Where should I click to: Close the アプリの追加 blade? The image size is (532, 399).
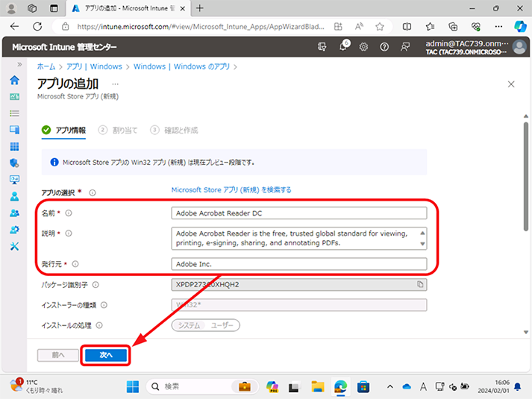(511, 84)
